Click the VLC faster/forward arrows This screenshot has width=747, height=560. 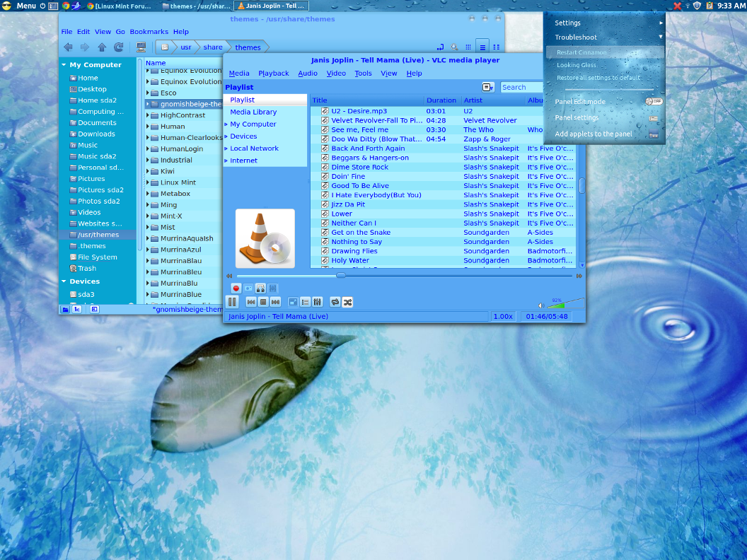[579, 276]
